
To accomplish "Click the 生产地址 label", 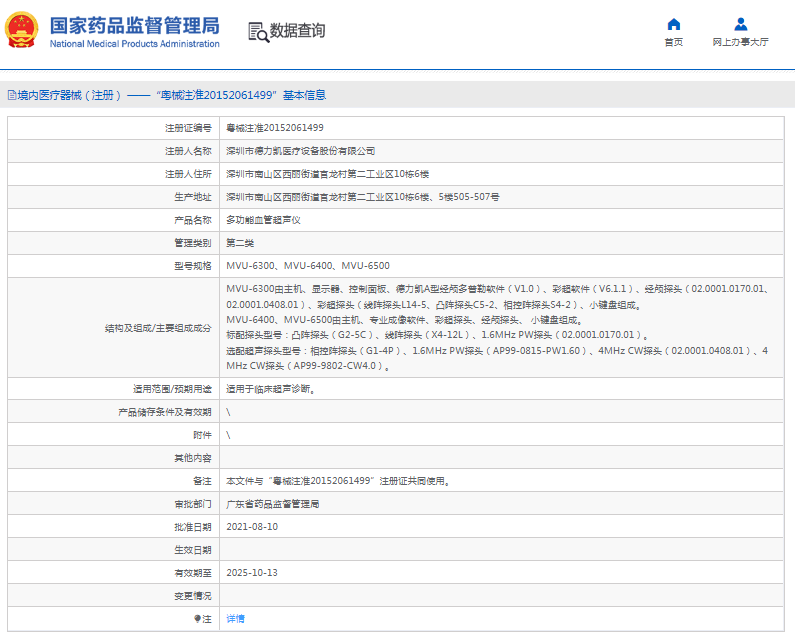I will 193,197.
